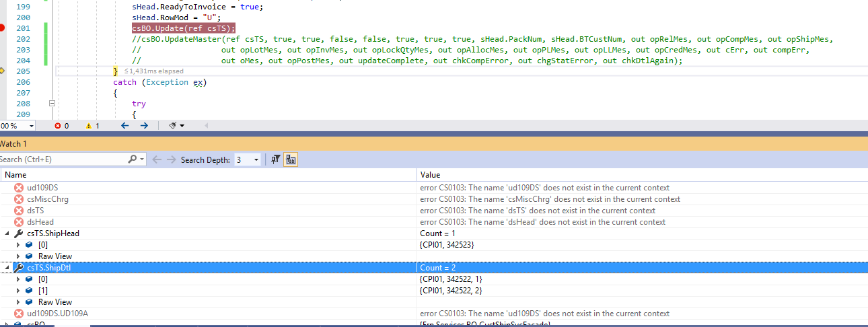Viewport: 868px width, 327px height.
Task: Click the error icon beside dsTS
Action: (19, 211)
